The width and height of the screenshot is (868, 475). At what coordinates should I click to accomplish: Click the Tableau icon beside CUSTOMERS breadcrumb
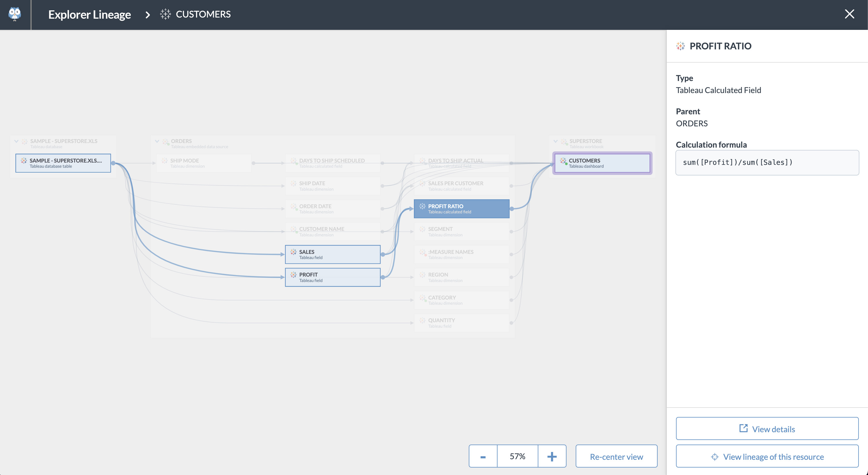pos(165,14)
